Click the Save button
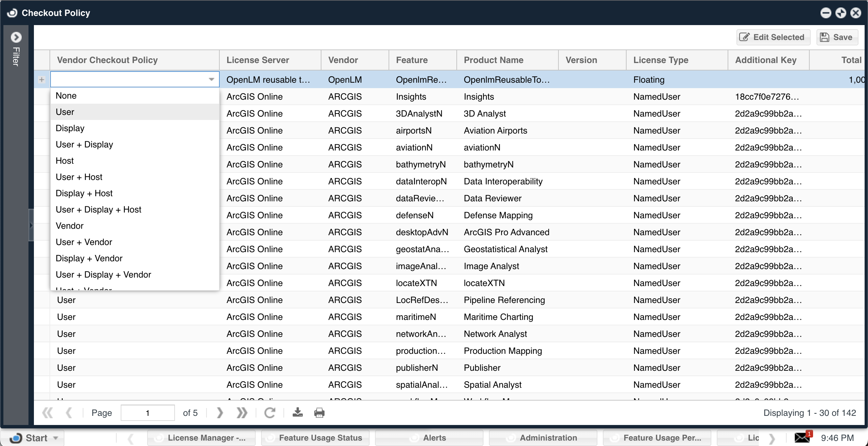Viewport: 868px width, 446px height. click(837, 37)
